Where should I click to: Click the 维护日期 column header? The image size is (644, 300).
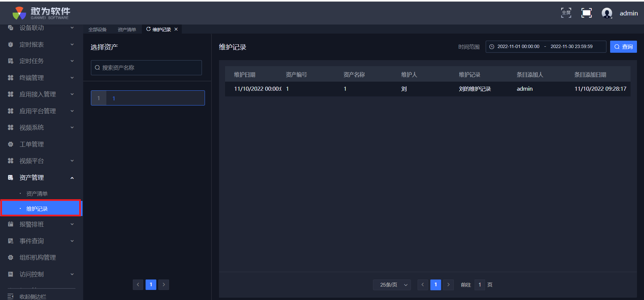pyautogui.click(x=245, y=75)
